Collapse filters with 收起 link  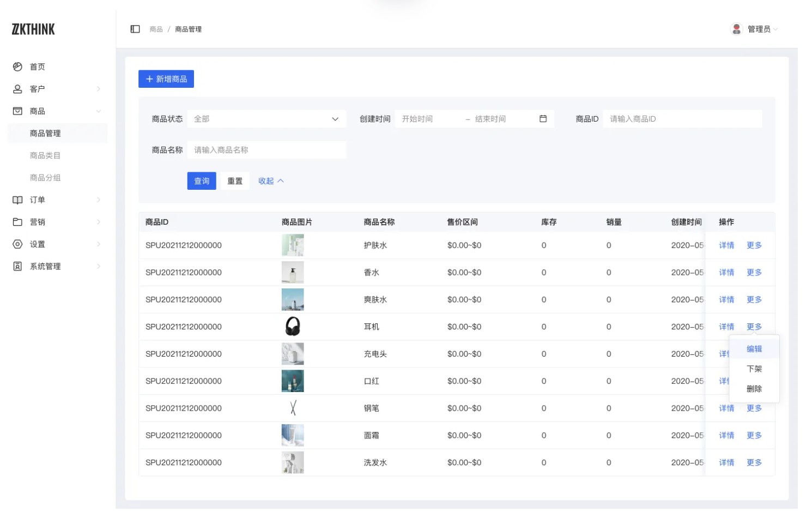[271, 181]
